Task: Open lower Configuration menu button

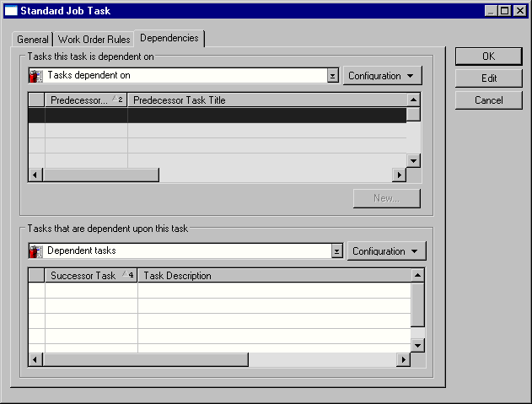Action: coord(386,251)
